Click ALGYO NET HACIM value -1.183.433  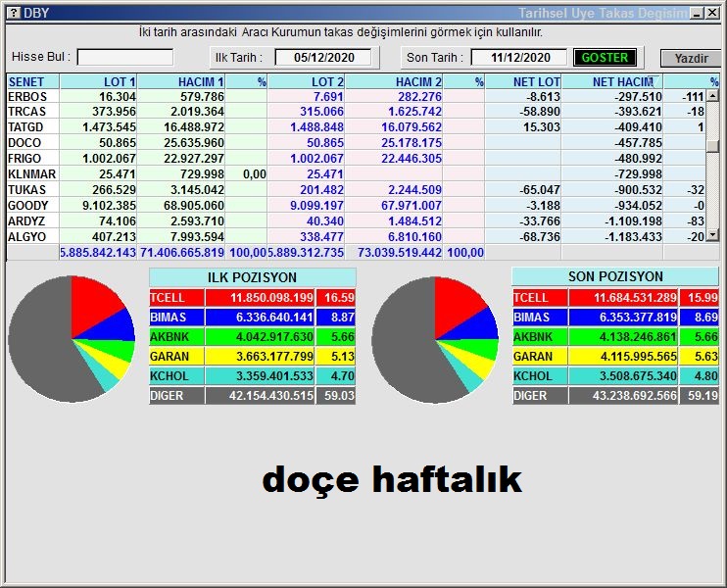633,236
